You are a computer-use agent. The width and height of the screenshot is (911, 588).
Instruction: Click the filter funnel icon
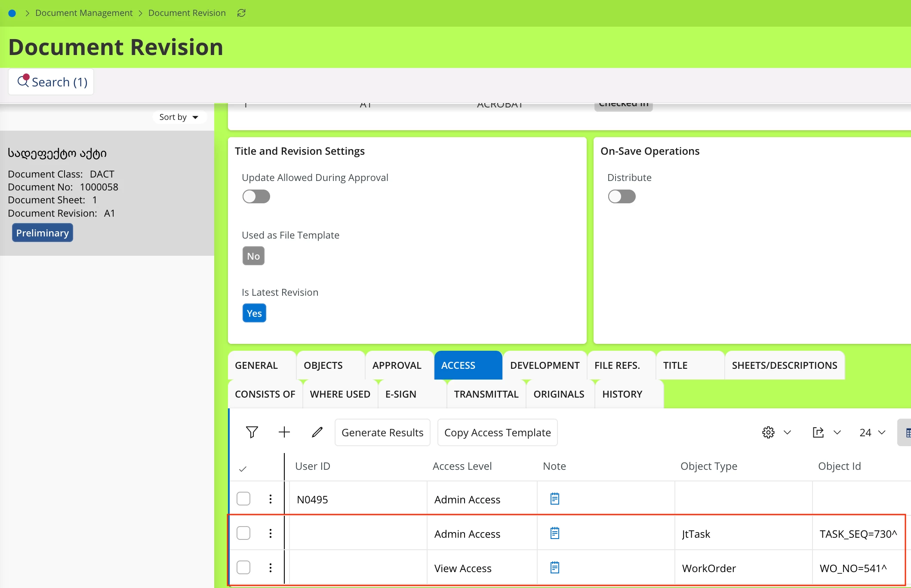coord(252,432)
